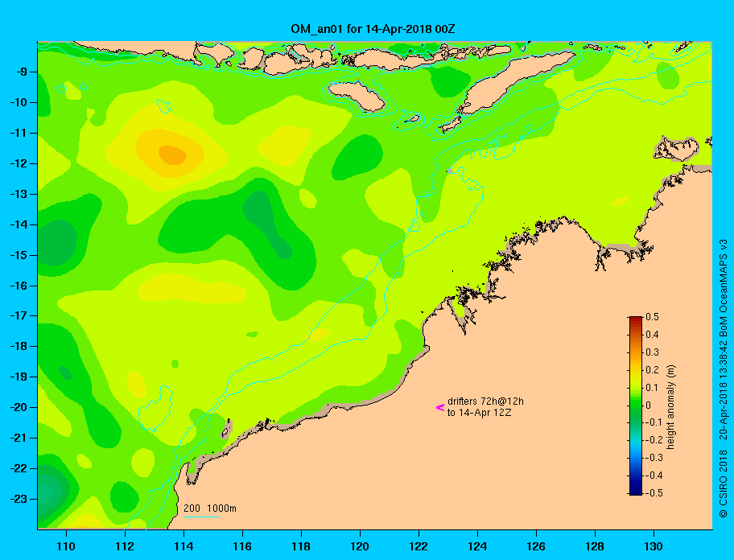The image size is (734, 560).
Task: Click latitude axis label "-21"
Action: pyautogui.click(x=19, y=438)
